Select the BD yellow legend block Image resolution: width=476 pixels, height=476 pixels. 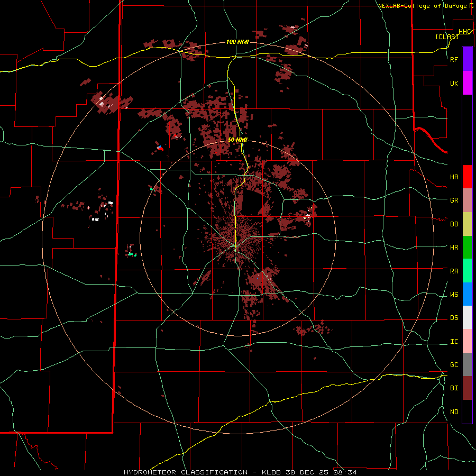(467, 224)
